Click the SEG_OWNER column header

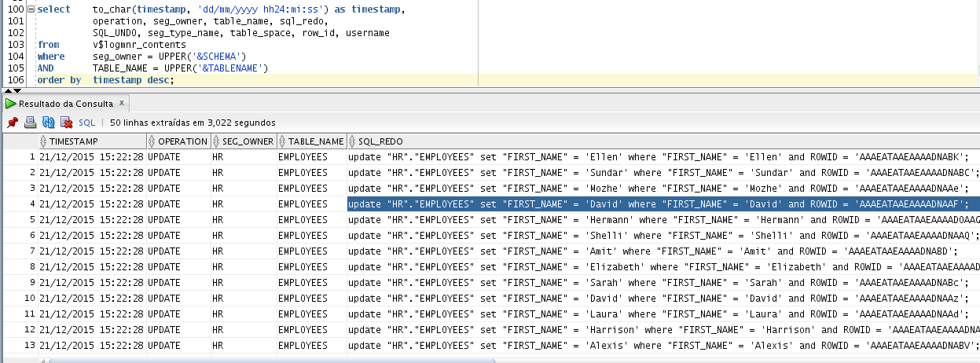(x=247, y=141)
